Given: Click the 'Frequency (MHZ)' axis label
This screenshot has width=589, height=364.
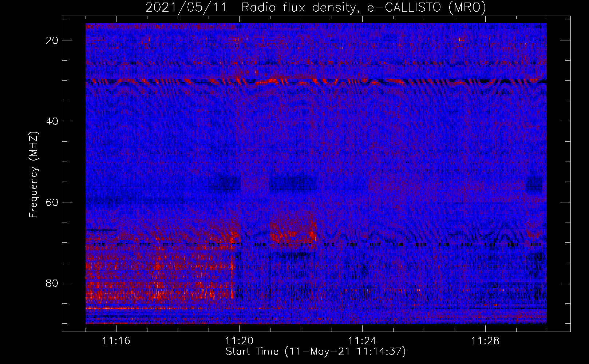Looking at the screenshot, I should click(33, 175).
